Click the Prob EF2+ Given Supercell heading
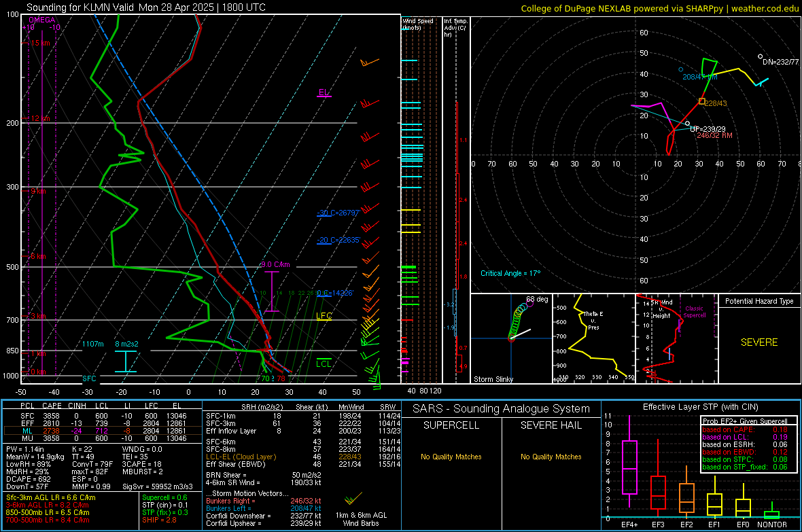Image resolution: width=802 pixels, height=532 pixels. point(745,421)
